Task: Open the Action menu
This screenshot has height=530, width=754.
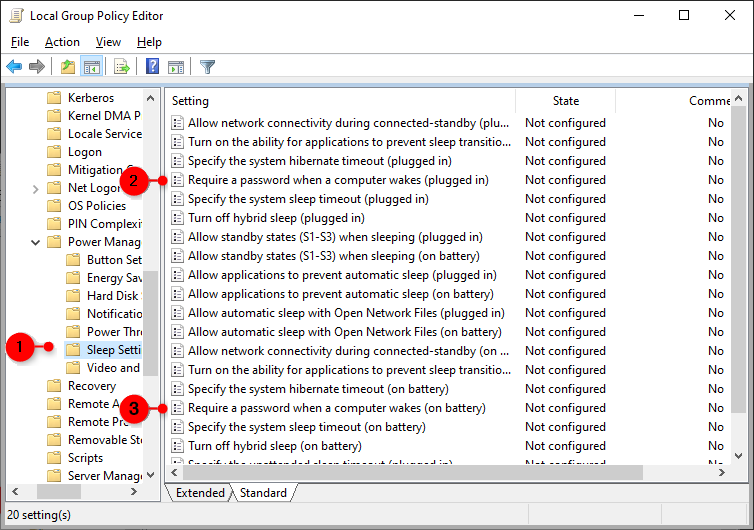Action: [62, 42]
